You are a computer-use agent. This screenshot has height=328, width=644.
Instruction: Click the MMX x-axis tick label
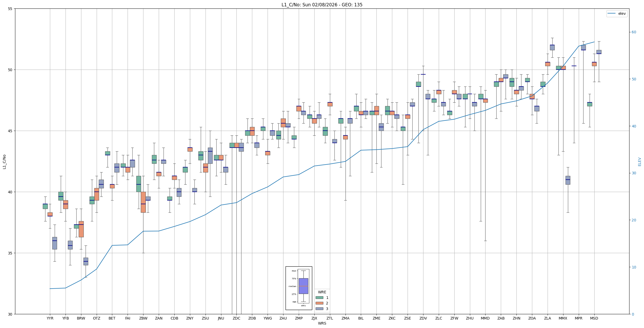(x=563, y=318)
